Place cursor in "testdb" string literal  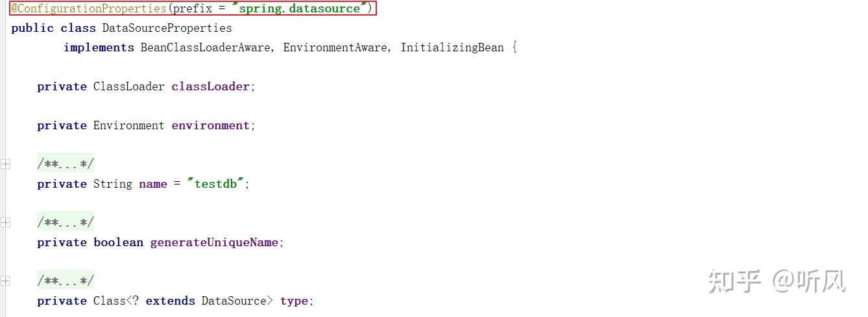point(215,184)
